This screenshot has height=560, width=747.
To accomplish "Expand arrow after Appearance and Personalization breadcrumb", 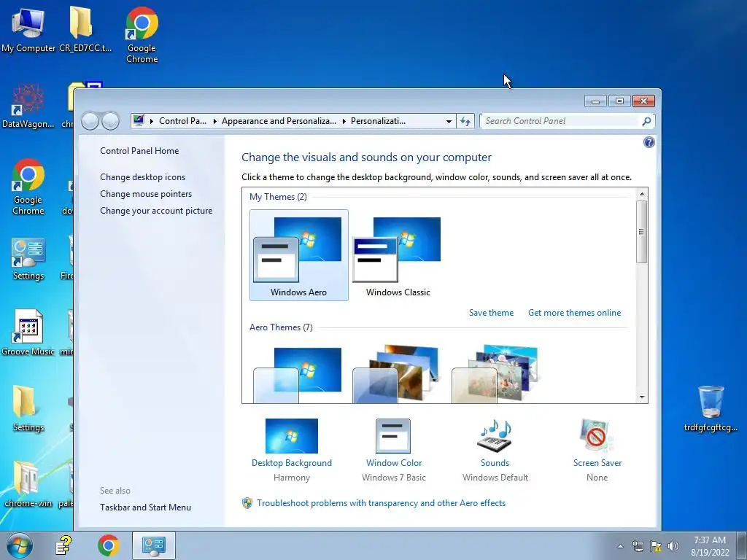I will coord(344,122).
